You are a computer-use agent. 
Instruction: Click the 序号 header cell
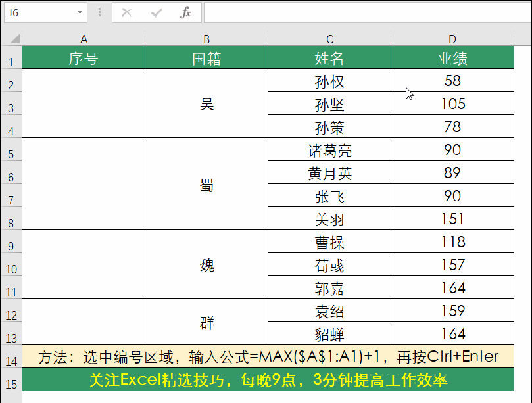point(84,58)
